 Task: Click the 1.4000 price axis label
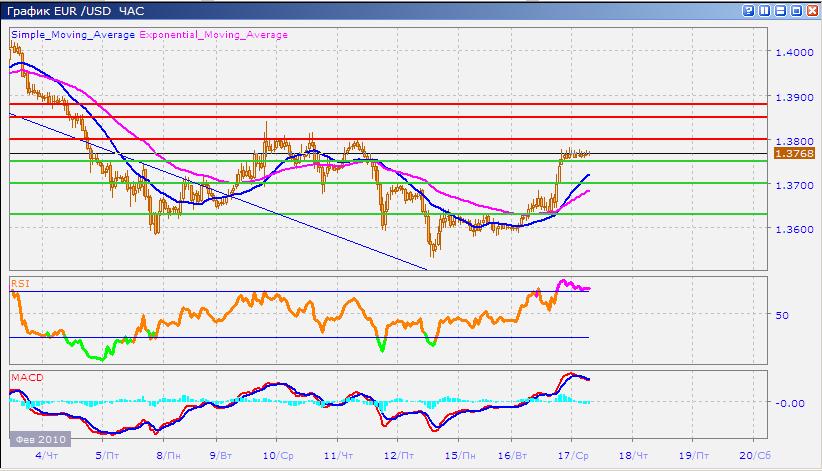point(794,52)
